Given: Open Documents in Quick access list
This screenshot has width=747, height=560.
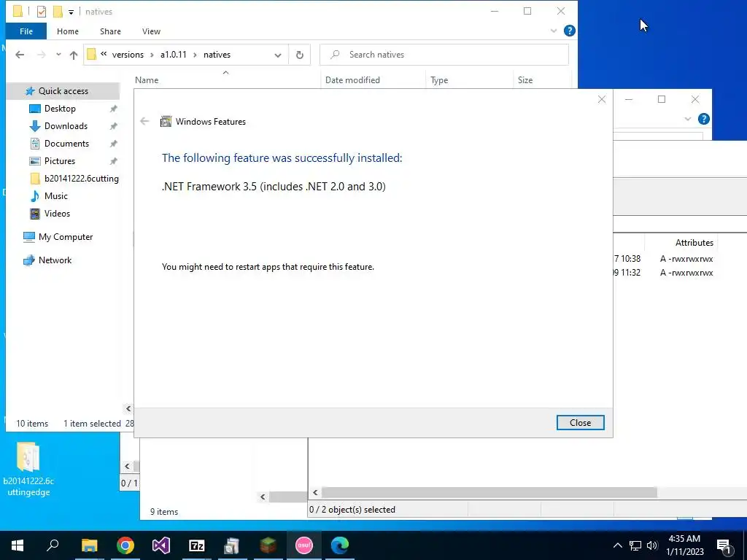Looking at the screenshot, I should coord(66,144).
